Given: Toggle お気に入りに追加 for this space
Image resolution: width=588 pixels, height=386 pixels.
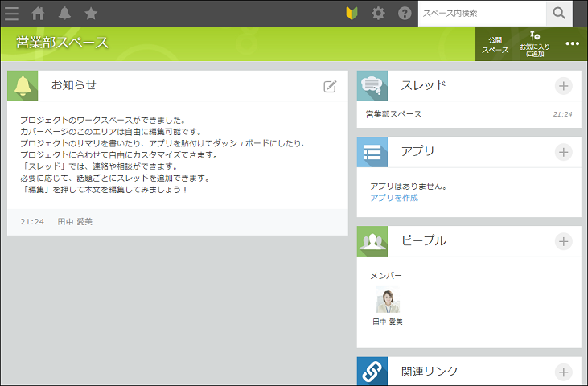Looking at the screenshot, I should coord(535,44).
